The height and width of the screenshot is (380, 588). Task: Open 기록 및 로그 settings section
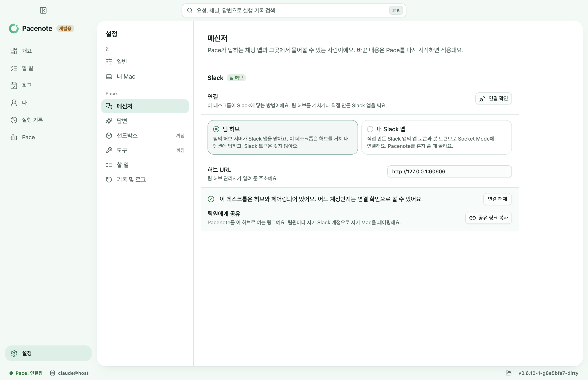coord(145,180)
